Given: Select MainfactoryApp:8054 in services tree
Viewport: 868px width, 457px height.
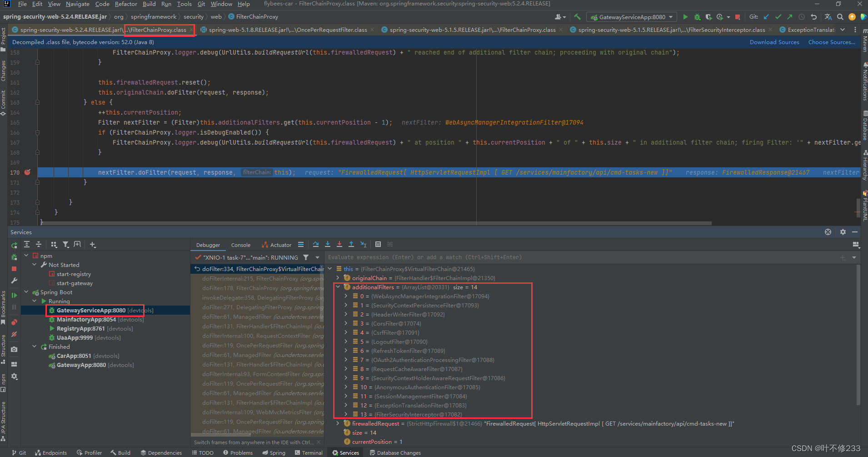Looking at the screenshot, I should [86, 319].
